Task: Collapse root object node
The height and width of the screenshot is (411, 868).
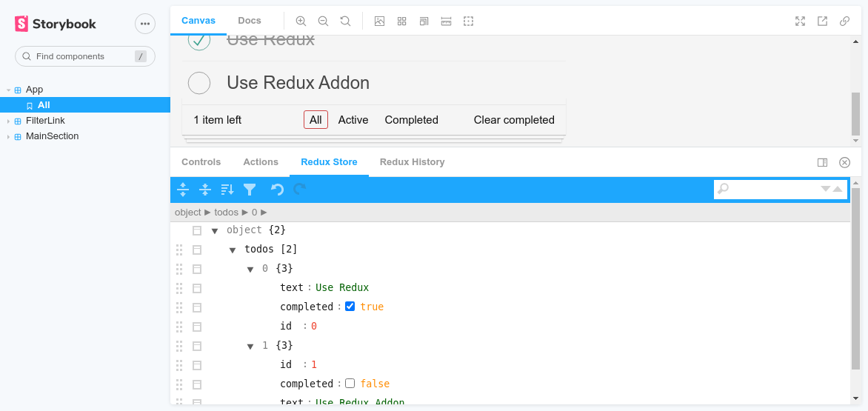Action: click(215, 230)
